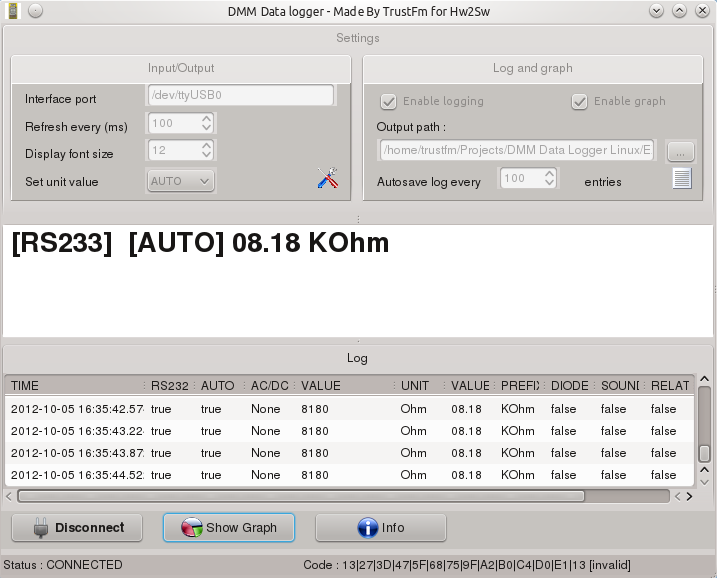Click the DMM app icon in title bar
The height and width of the screenshot is (578, 717).
[13, 11]
